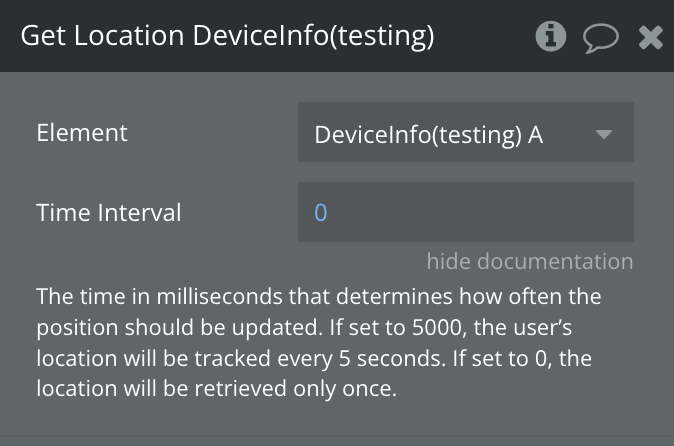Click the dark header bar beside the title
674x446 pixels.
tap(485, 37)
